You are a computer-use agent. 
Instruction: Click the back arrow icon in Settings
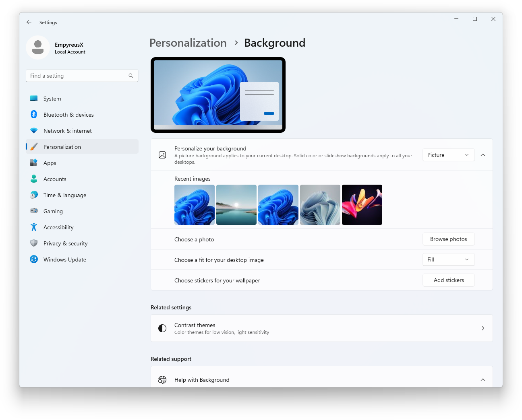point(29,23)
